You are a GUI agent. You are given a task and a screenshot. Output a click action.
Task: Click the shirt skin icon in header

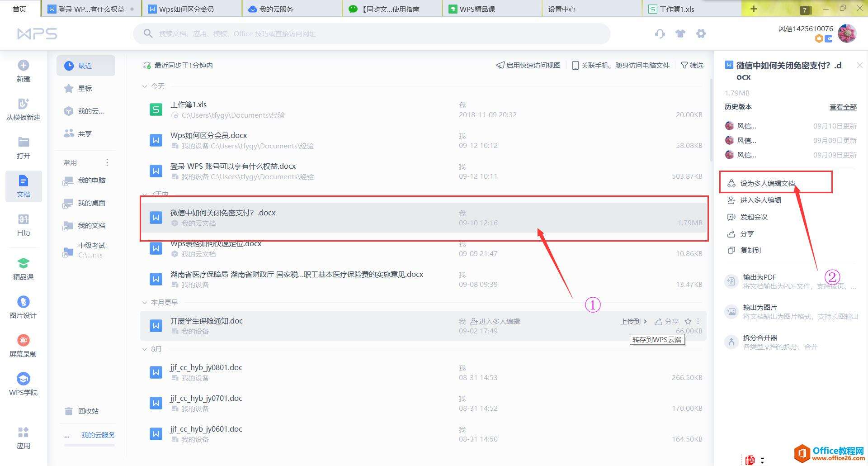tap(680, 33)
